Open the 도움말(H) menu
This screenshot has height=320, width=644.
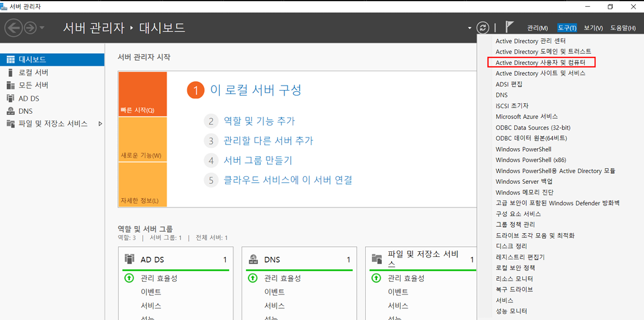[x=623, y=28]
